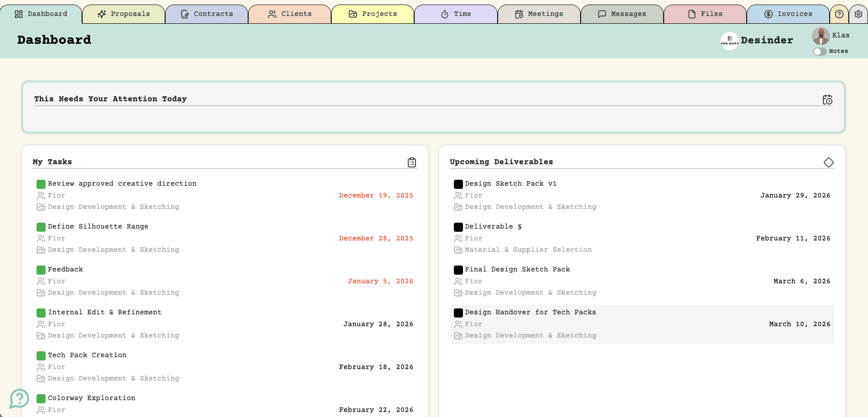868x417 pixels.
Task: Click the January 5, 2026 due date
Action: tap(380, 281)
